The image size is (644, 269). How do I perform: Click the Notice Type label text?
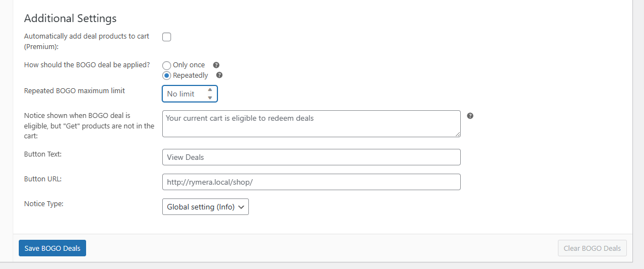(x=44, y=203)
